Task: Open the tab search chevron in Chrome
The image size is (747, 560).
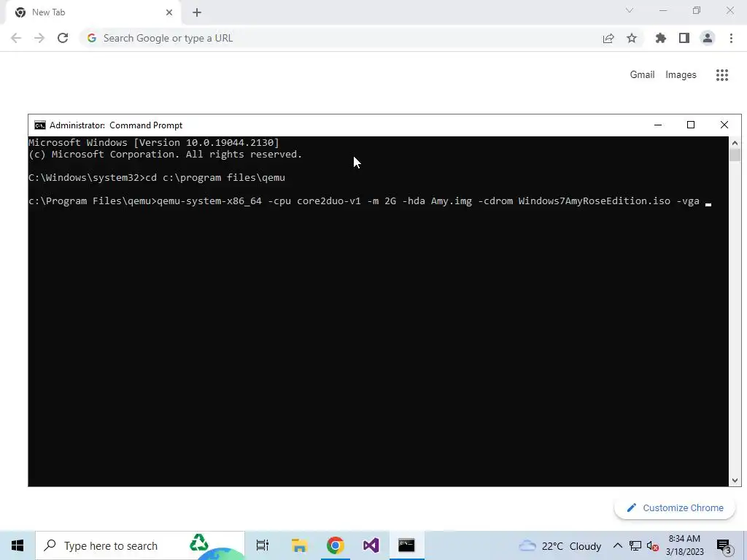Action: pyautogui.click(x=630, y=10)
